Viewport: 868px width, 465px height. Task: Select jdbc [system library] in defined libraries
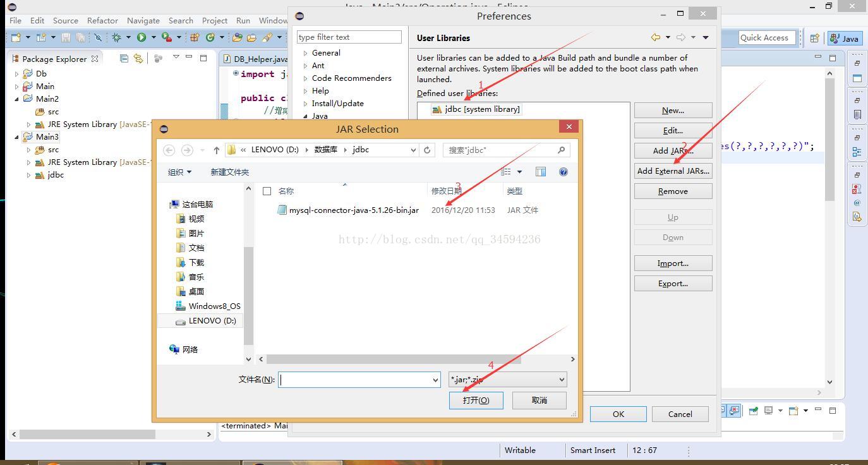[x=476, y=109]
